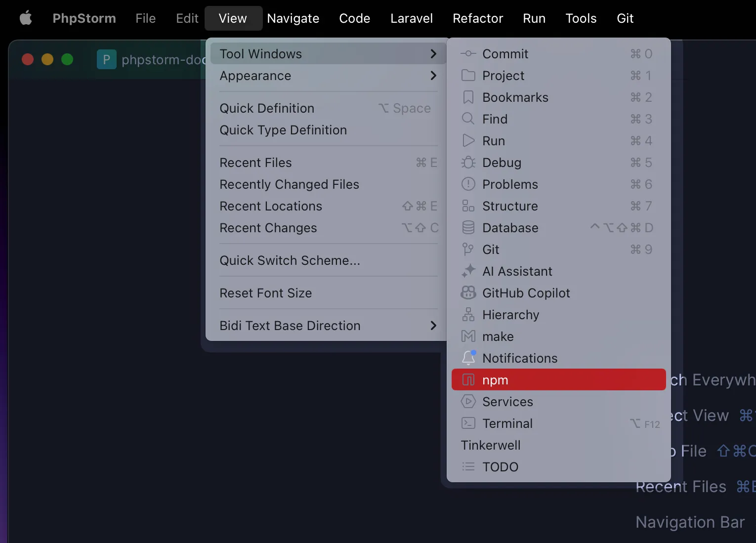This screenshot has width=756, height=543.
Task: Click the Hierarchy tree icon
Action: click(x=468, y=315)
